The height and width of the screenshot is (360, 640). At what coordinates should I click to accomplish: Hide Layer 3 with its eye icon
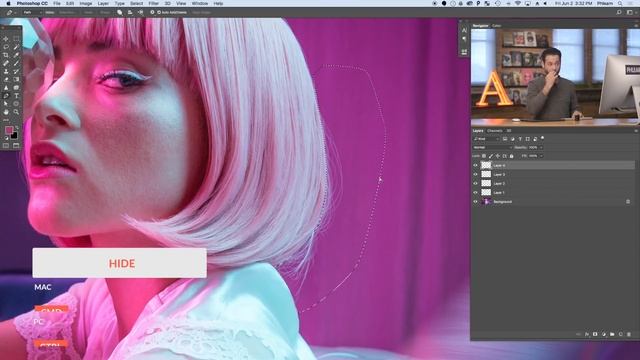475,174
